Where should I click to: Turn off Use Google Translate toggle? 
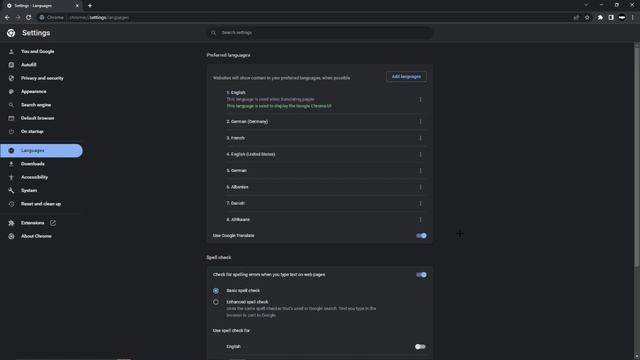click(421, 236)
